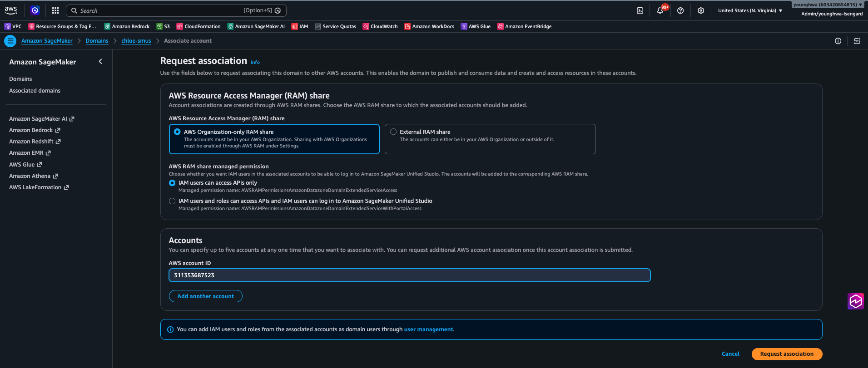Viewport: 868px width, 368px height.
Task: Click the VPC bookmark icon
Action: coord(7,26)
